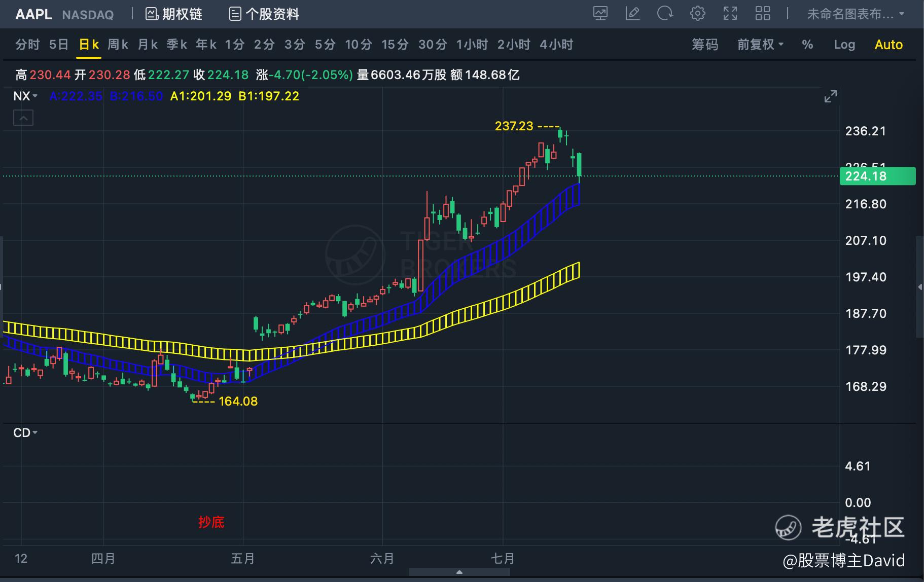Choose the 10分 interval
Screen dimensions: 924x582
coord(359,45)
